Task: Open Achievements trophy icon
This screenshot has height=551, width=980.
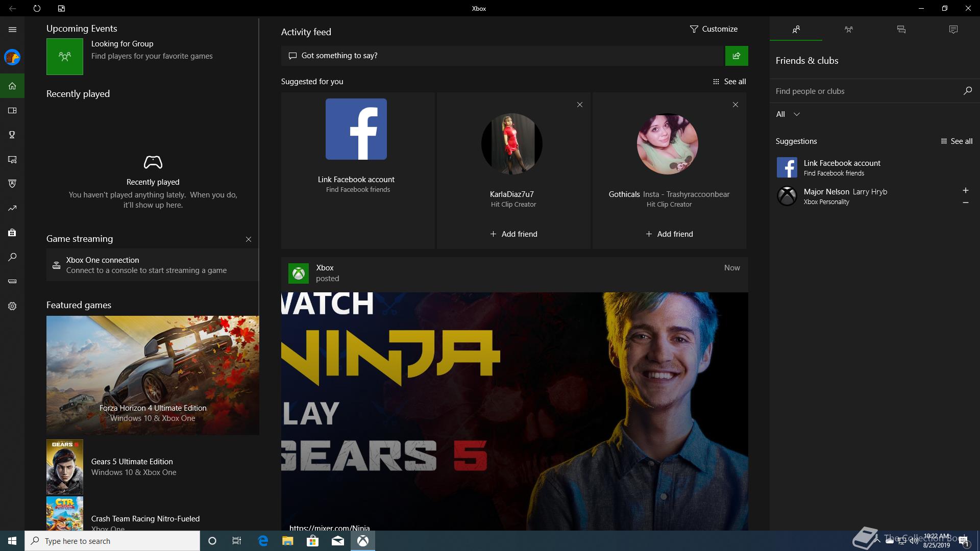Action: click(x=12, y=135)
